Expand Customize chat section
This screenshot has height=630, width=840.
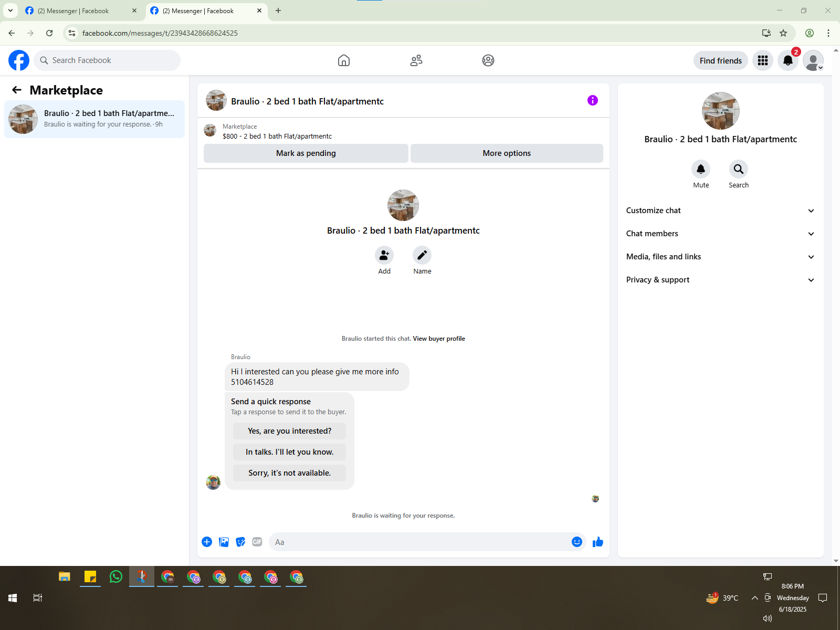721,211
